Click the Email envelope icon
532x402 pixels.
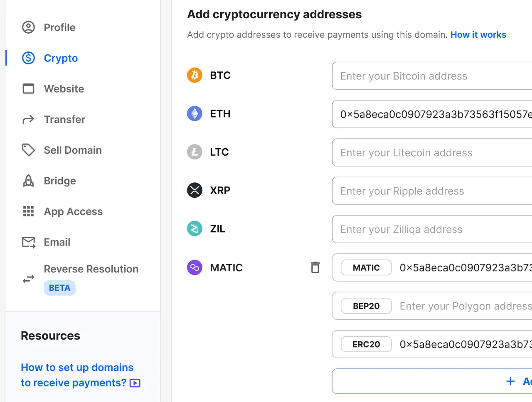click(28, 242)
